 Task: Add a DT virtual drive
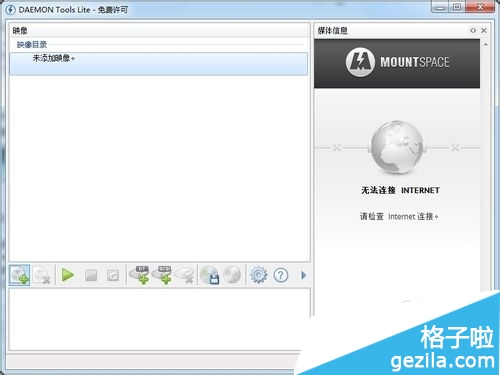point(139,275)
